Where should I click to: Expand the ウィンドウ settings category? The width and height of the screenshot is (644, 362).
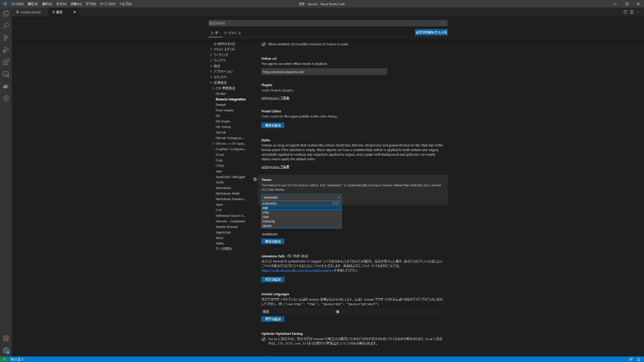point(219,60)
